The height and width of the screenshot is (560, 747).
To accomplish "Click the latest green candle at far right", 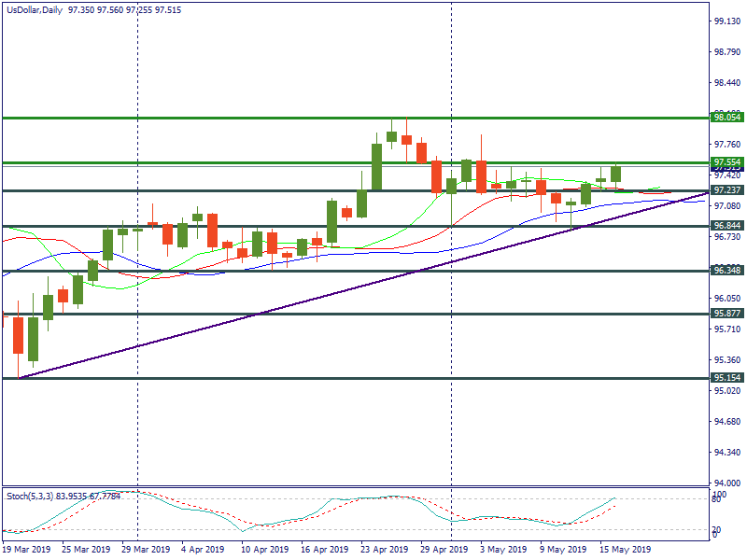I will pyautogui.click(x=615, y=174).
